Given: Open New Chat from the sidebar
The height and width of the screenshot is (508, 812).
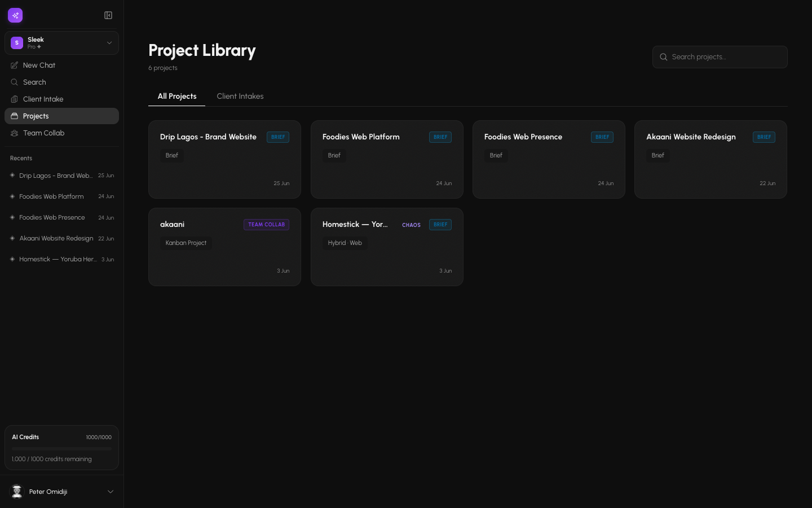Looking at the screenshot, I should tap(61, 65).
